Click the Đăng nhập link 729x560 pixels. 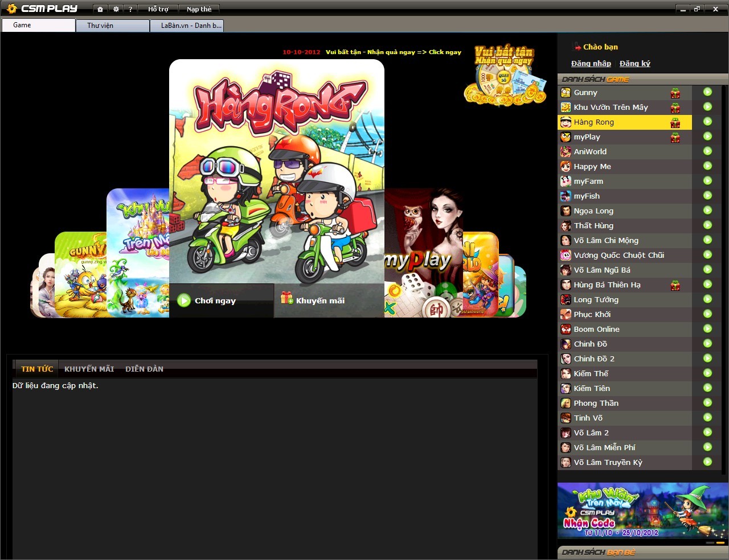click(x=591, y=64)
